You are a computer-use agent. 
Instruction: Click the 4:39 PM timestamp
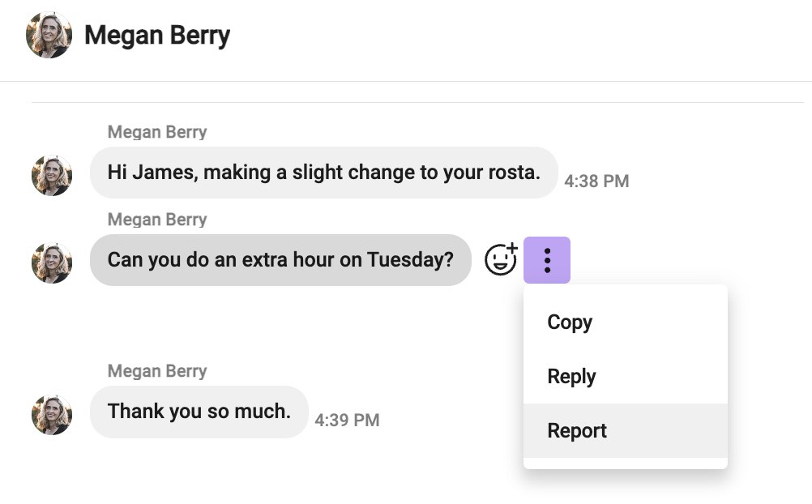pyautogui.click(x=347, y=420)
